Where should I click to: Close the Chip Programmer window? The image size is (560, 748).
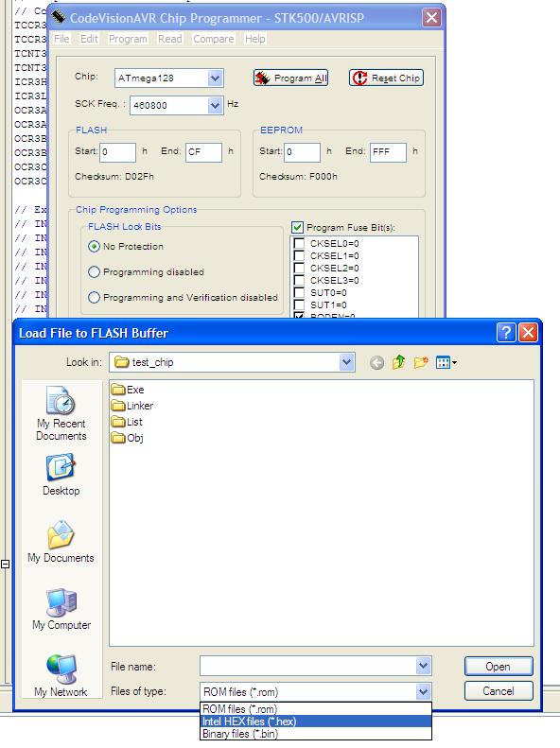click(431, 18)
